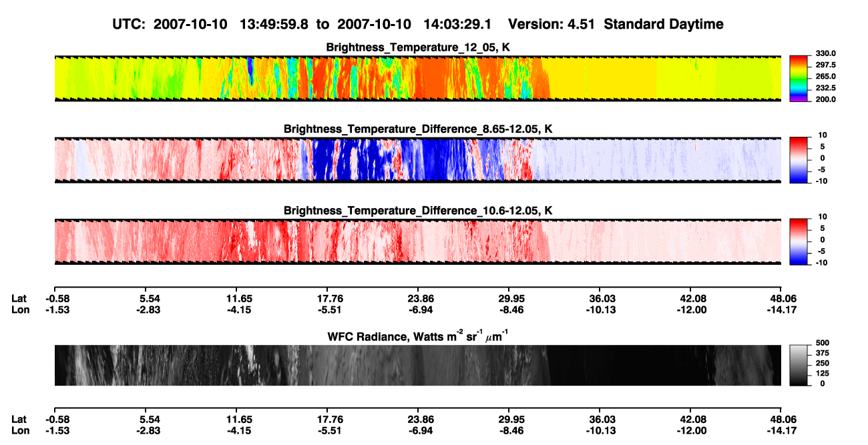Click the WFC Radiance grayscale image strip
868x445 pixels.
[x=417, y=365]
